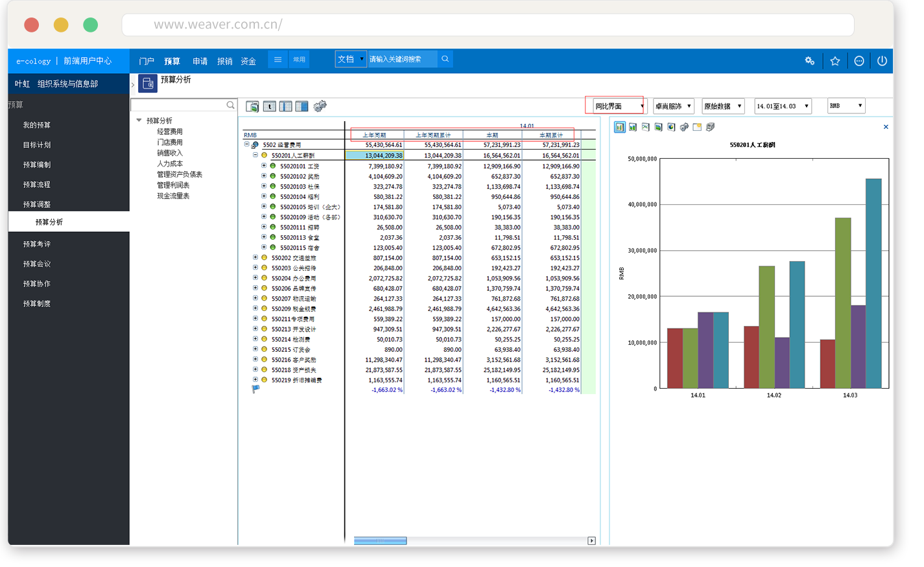
Task: Open the 报销 top menu
Action: pyautogui.click(x=225, y=61)
